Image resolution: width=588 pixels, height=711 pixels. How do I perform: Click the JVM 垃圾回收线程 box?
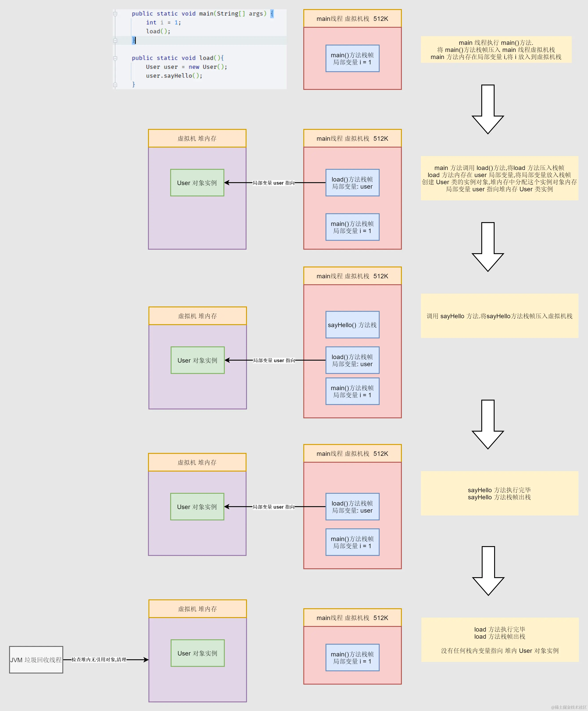pos(36,660)
